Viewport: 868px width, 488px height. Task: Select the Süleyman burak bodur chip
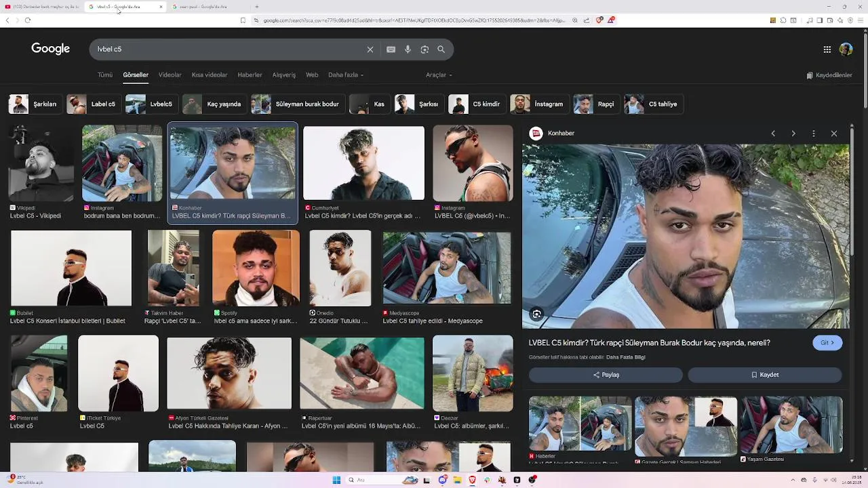[297, 104]
